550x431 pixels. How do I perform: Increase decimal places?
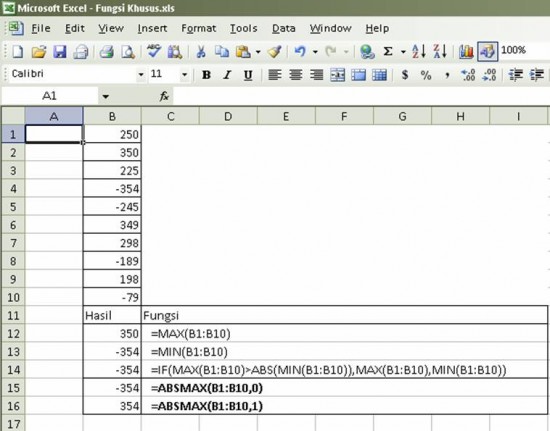click(468, 75)
